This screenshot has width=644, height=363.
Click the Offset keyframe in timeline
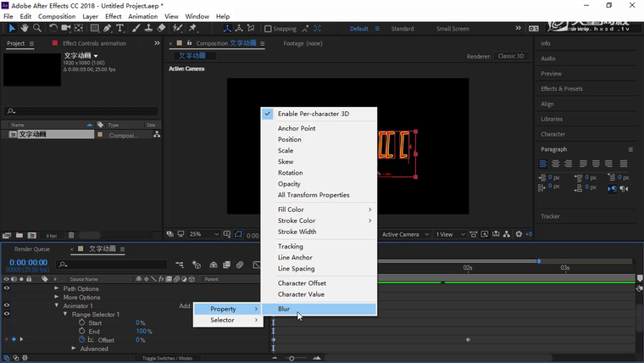pos(468,340)
